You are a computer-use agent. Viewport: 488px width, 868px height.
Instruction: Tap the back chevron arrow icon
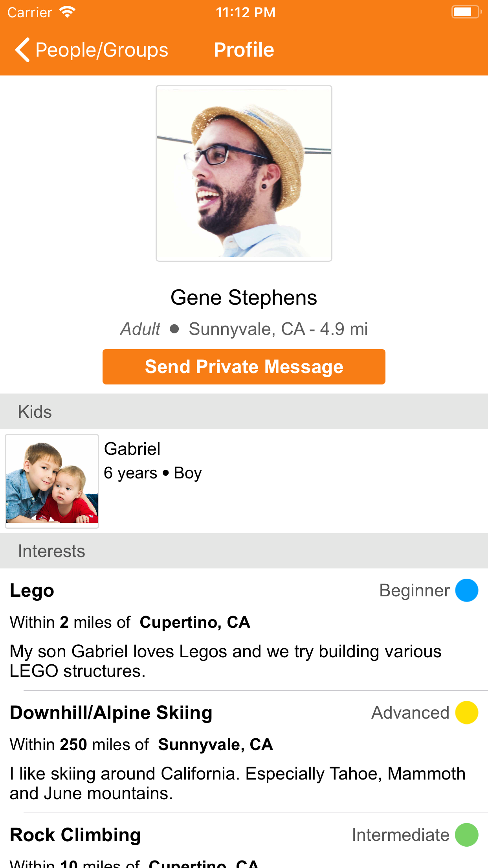click(x=22, y=50)
